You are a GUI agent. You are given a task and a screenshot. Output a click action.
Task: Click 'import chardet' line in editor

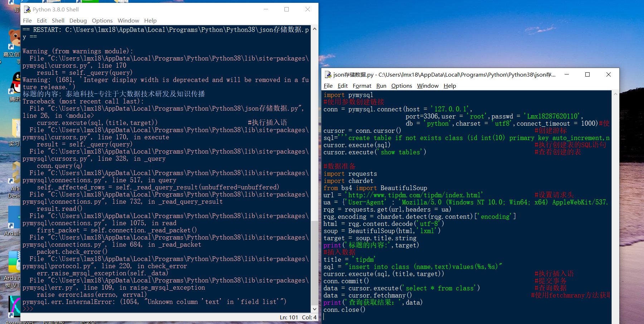point(348,181)
